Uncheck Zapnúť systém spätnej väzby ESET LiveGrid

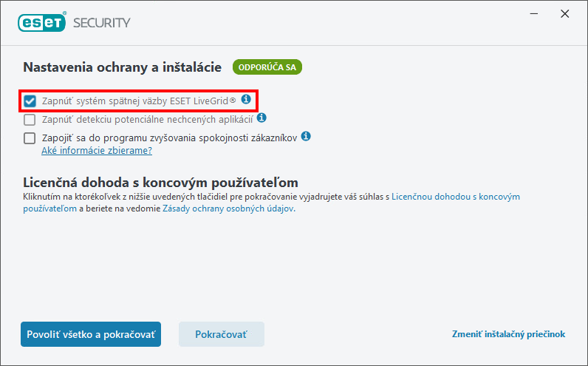[x=30, y=101]
